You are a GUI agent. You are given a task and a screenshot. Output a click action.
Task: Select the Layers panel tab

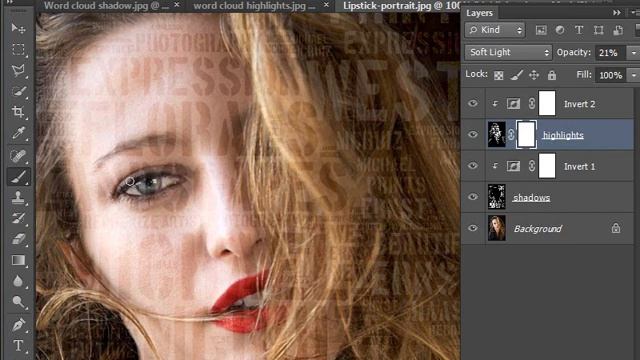point(479,13)
